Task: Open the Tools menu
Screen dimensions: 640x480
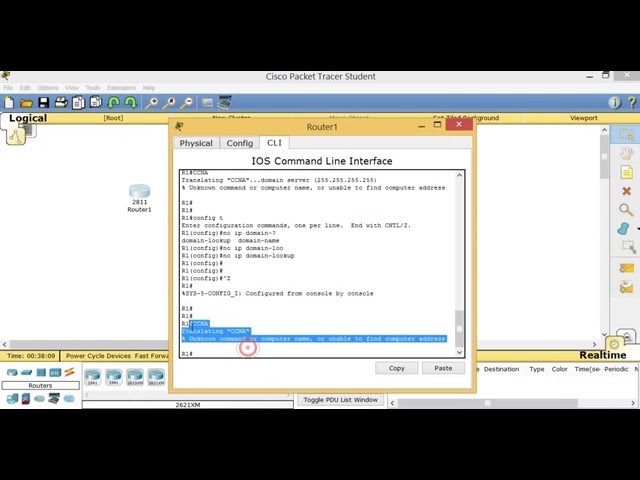Action: click(93, 88)
